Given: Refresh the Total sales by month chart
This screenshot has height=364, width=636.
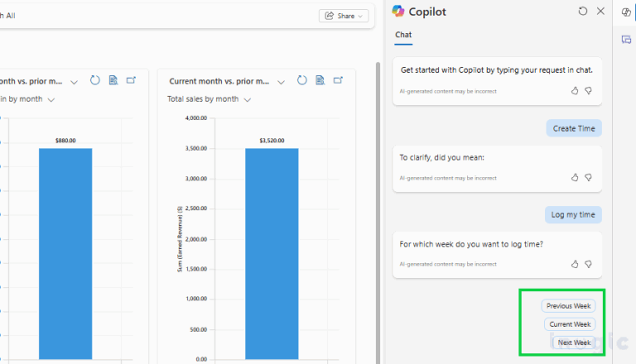Looking at the screenshot, I should point(301,80).
